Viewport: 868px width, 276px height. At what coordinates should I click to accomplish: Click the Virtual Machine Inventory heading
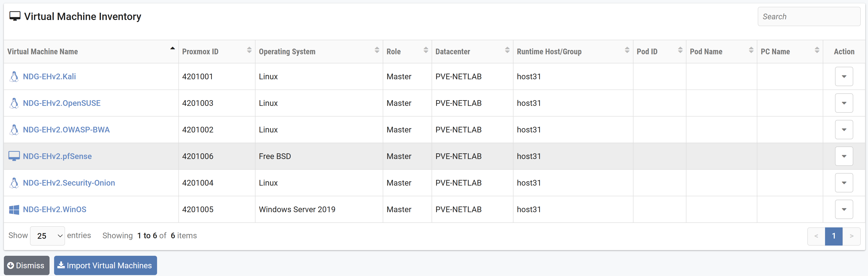[x=83, y=17]
